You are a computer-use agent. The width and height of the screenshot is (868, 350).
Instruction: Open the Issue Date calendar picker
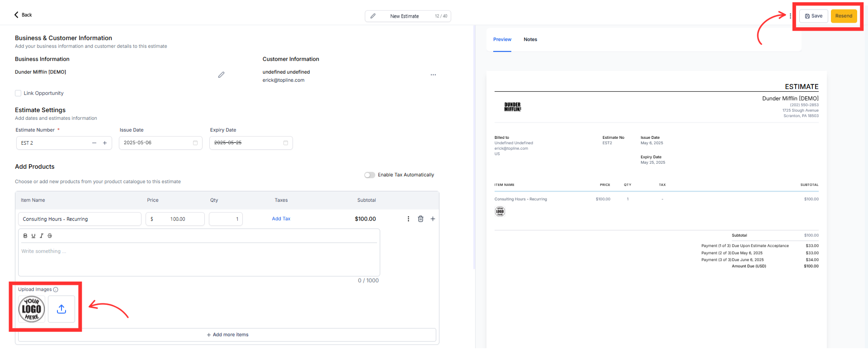tap(195, 143)
